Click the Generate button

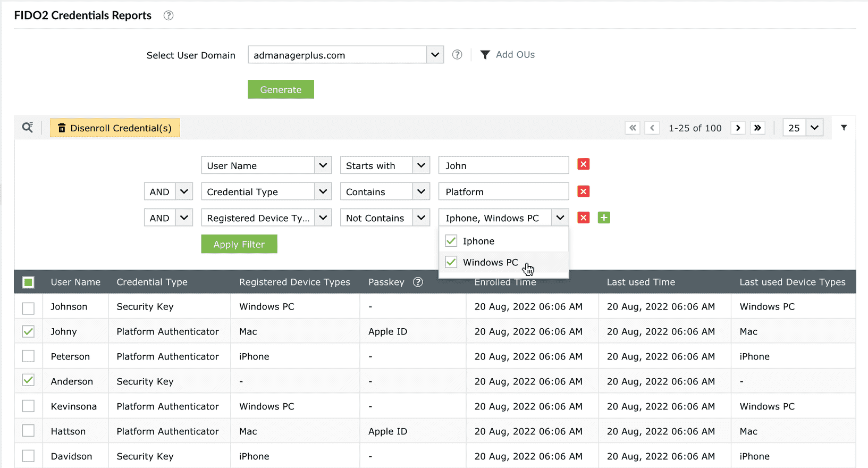pos(281,89)
